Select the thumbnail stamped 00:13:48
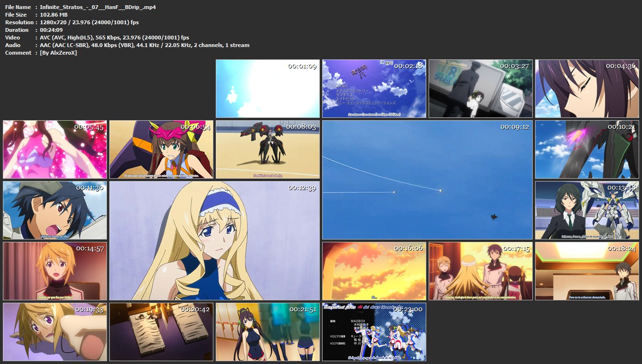The width and height of the screenshot is (642, 364). [x=587, y=210]
